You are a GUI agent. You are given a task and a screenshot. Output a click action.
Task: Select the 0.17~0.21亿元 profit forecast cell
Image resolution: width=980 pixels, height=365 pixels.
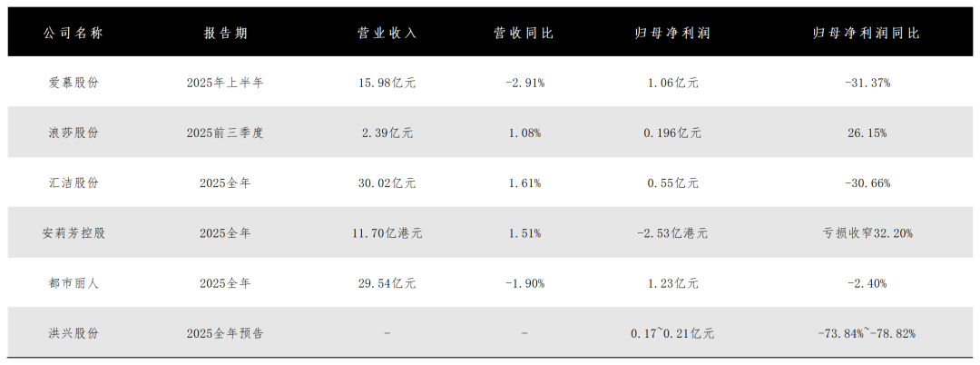pyautogui.click(x=672, y=333)
